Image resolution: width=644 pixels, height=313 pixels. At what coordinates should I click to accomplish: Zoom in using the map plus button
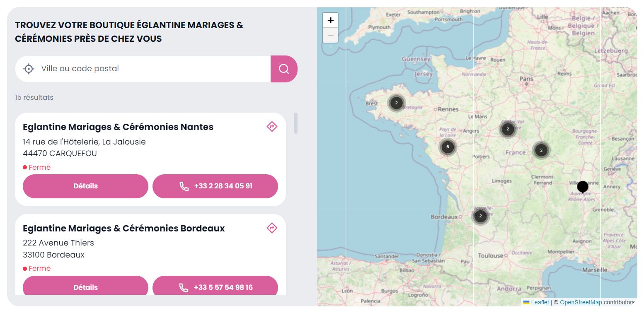click(330, 20)
